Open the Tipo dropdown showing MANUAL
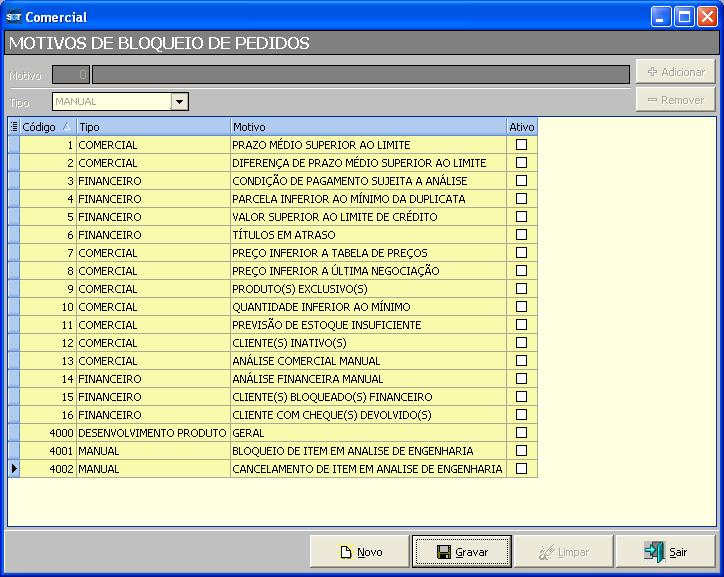The image size is (724, 577). tap(179, 101)
